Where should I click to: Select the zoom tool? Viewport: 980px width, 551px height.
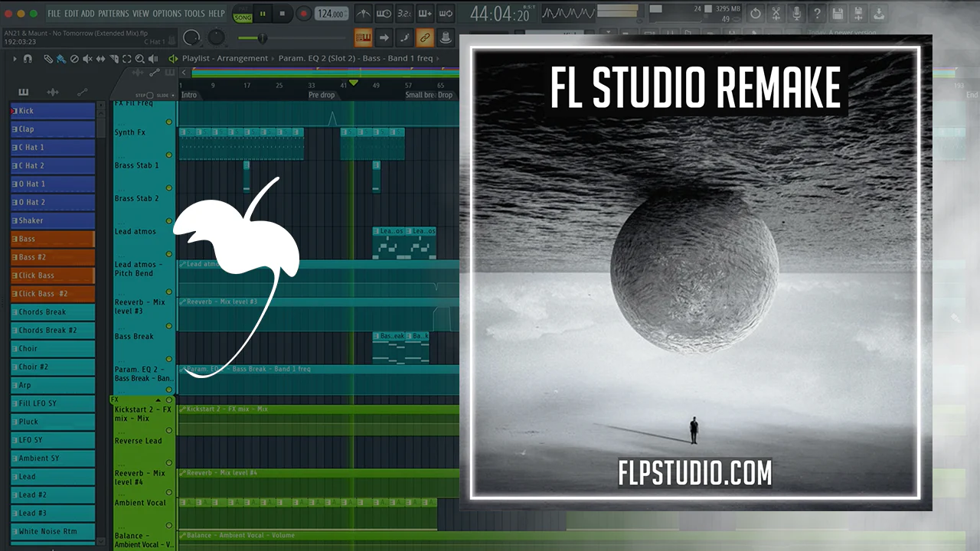pos(139,58)
